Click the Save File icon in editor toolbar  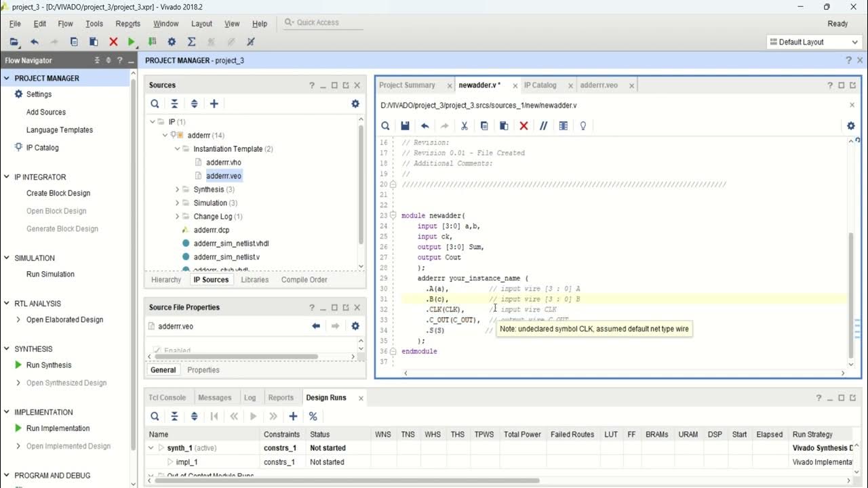(405, 126)
